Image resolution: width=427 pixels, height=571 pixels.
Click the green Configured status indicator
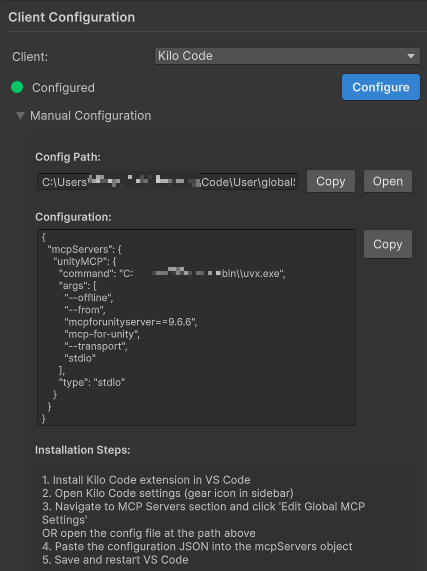pyautogui.click(x=17, y=87)
